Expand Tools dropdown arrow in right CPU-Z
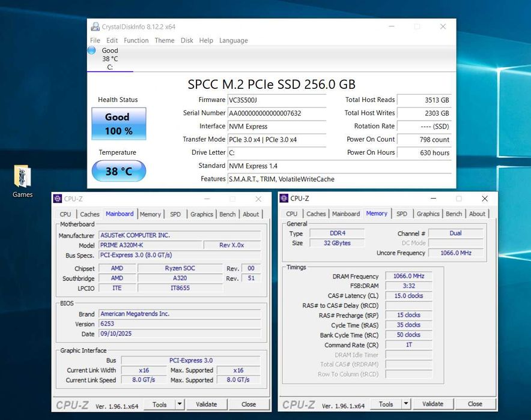The image size is (531, 420). (x=406, y=404)
